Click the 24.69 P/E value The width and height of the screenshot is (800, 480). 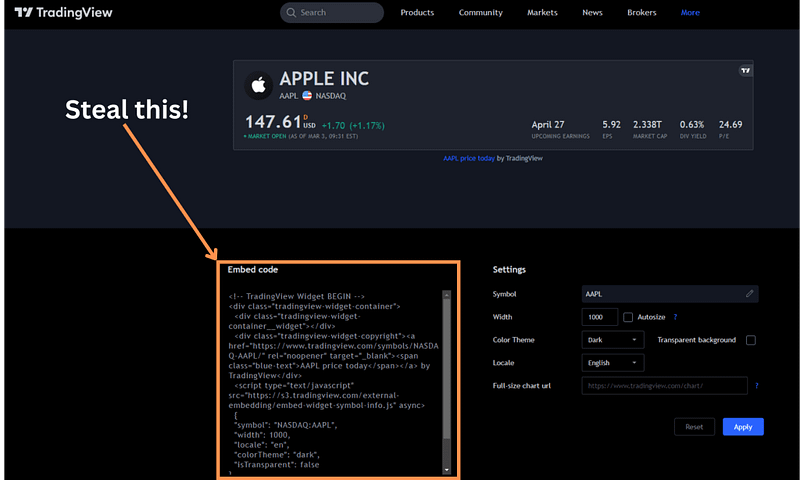tap(731, 124)
